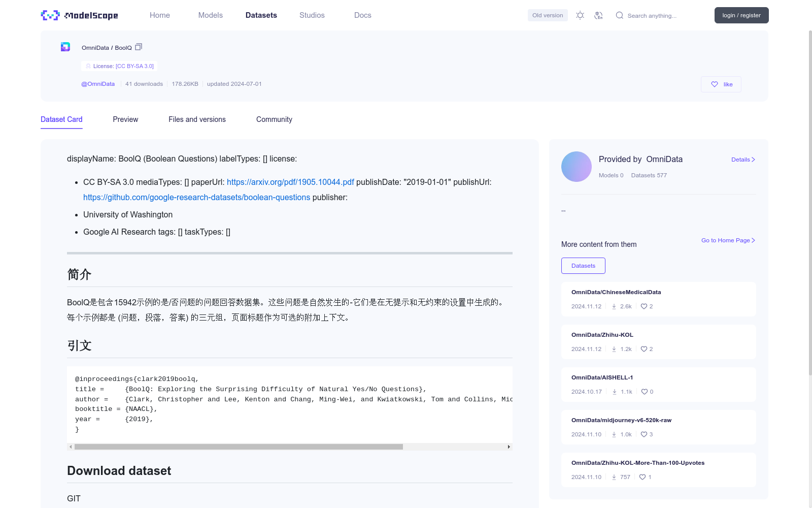Viewport: 812px width, 508px height.
Task: Open the Studios menu item
Action: click(x=312, y=15)
